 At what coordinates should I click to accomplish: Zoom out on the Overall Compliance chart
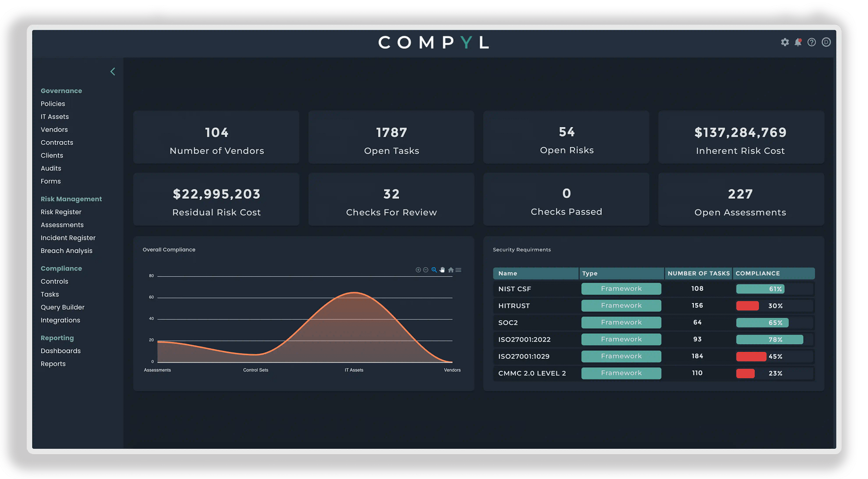[x=425, y=270]
